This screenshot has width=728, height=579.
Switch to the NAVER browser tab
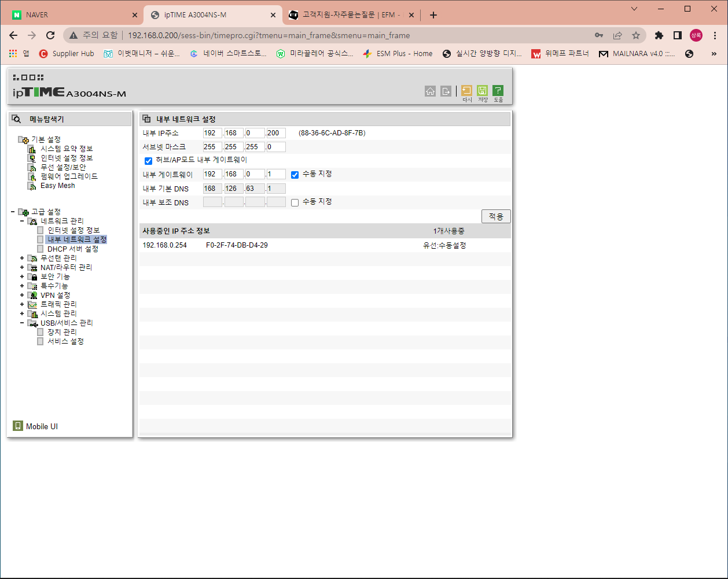pyautogui.click(x=74, y=15)
